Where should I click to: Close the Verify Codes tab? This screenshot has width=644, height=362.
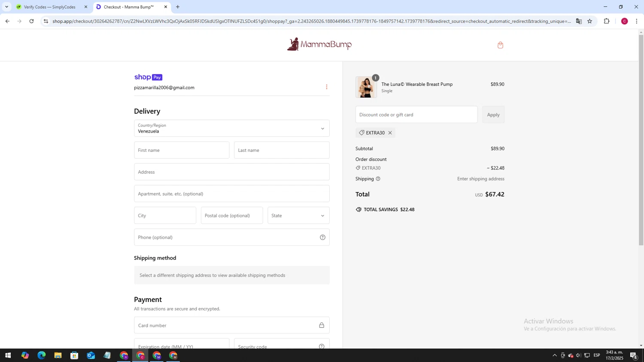point(86,7)
